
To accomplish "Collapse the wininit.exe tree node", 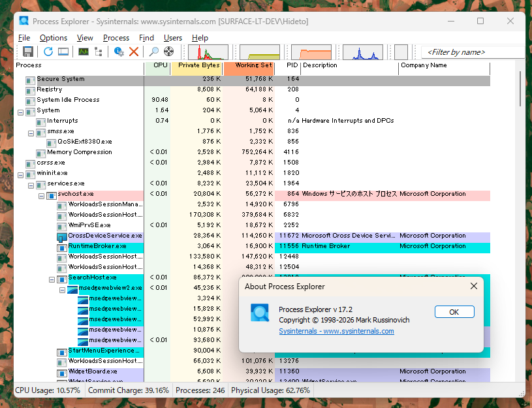I will point(20,175).
